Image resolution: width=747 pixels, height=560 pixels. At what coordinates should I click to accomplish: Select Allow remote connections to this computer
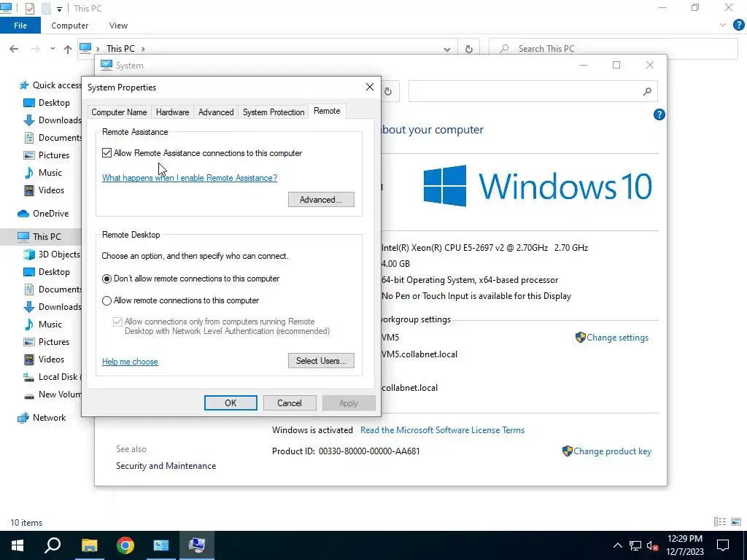(x=107, y=300)
